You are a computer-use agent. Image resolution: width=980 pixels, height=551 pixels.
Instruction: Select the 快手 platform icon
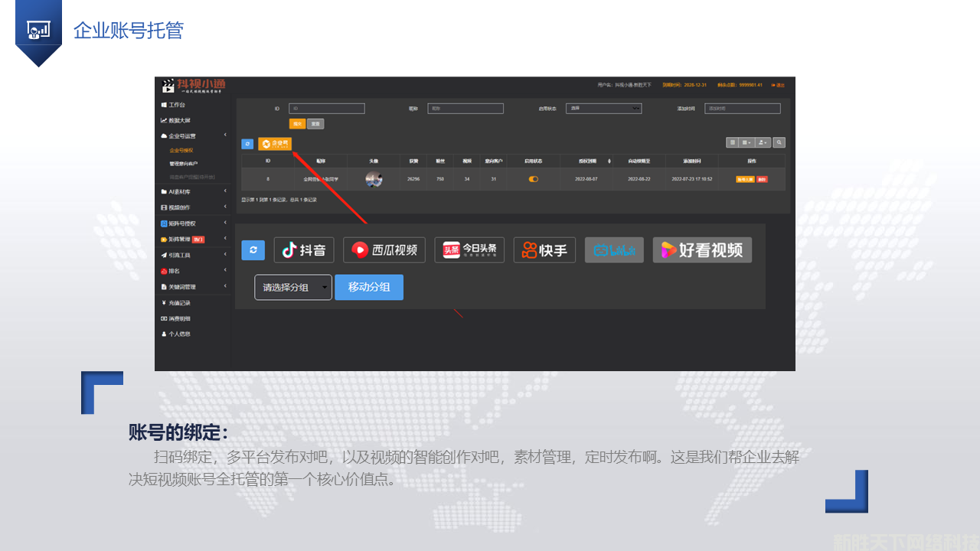point(544,249)
